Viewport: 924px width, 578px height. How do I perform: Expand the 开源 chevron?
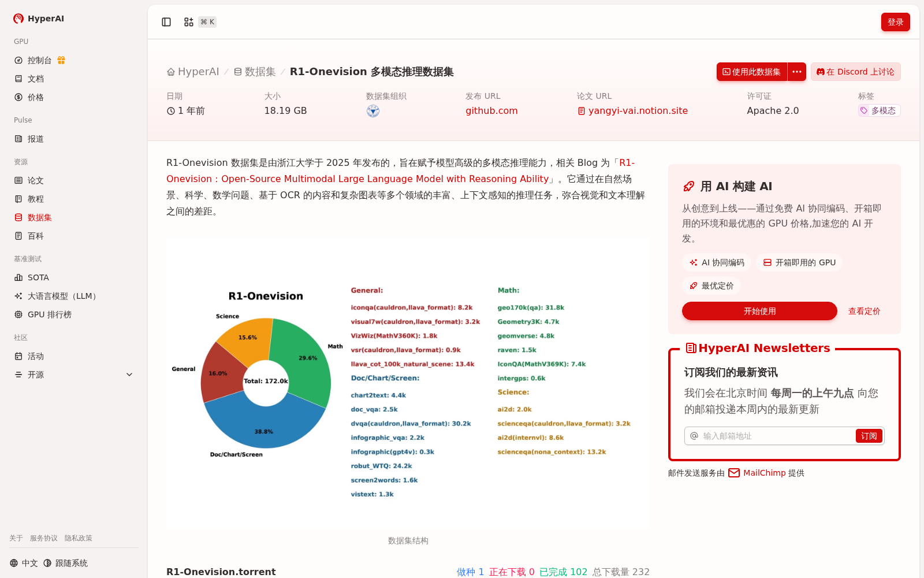pyautogui.click(x=129, y=375)
